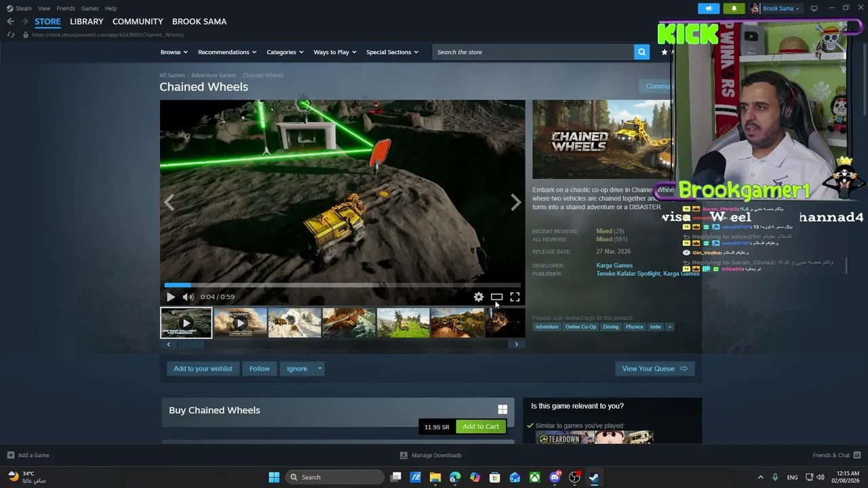Image resolution: width=868 pixels, height=488 pixels.
Task: Play the Chained Wheels trailer video
Action: (x=170, y=297)
